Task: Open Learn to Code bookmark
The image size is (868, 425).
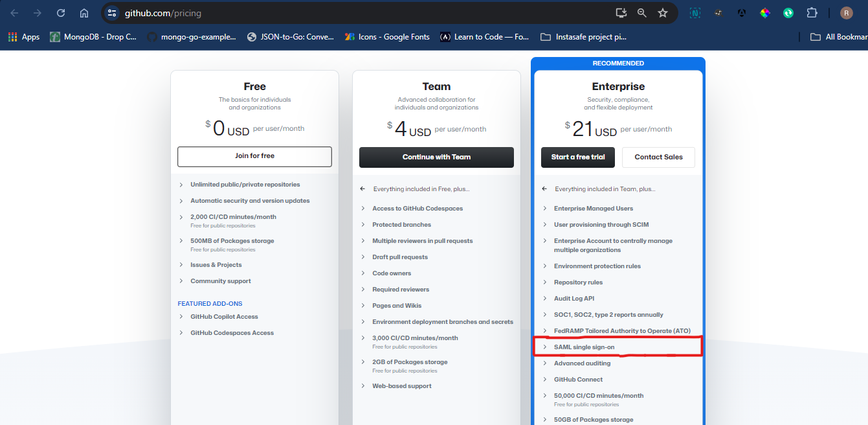Action: [485, 37]
